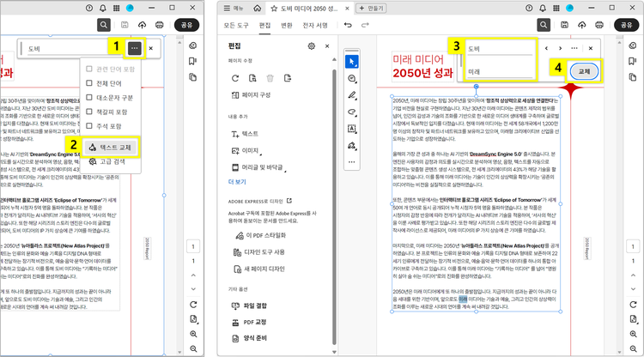
Task: Switch to the 전자 서명 tab
Action: [x=315, y=26]
